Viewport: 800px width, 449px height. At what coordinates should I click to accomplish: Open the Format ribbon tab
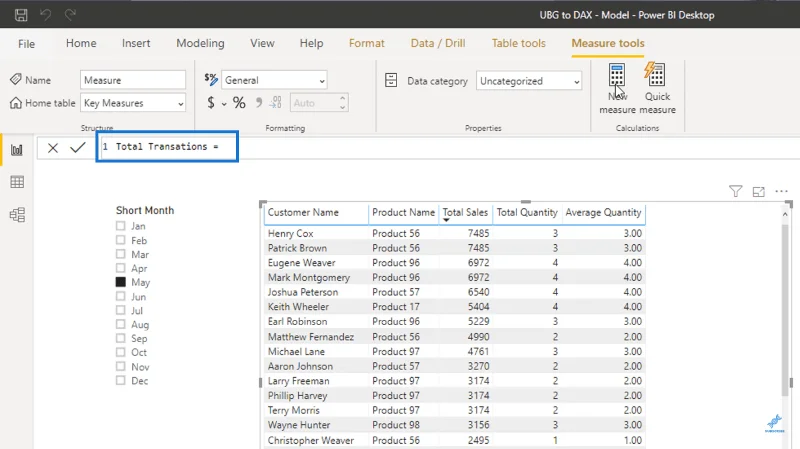(x=366, y=43)
